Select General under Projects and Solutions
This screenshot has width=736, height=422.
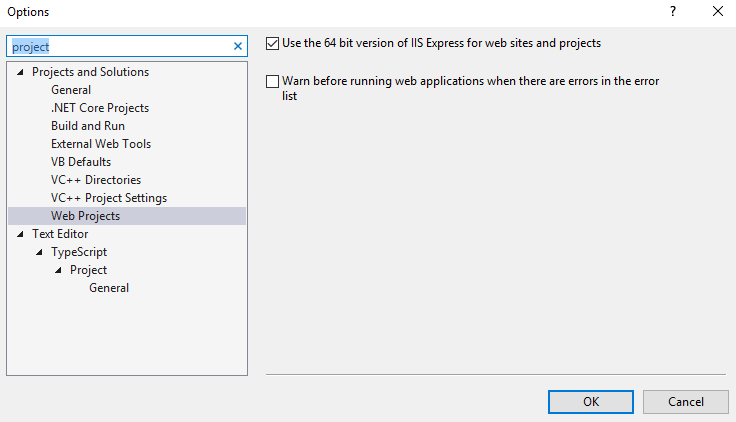[71, 90]
